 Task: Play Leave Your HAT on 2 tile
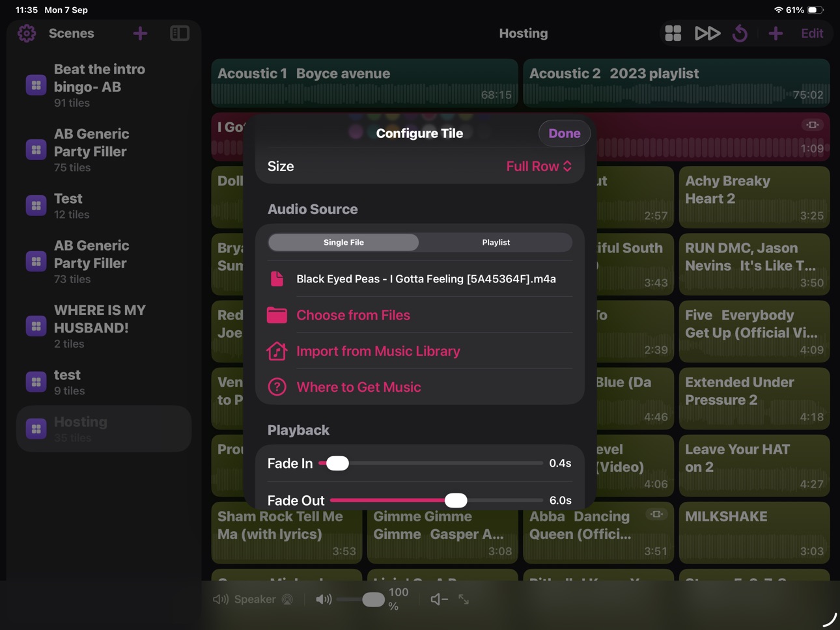click(x=754, y=465)
